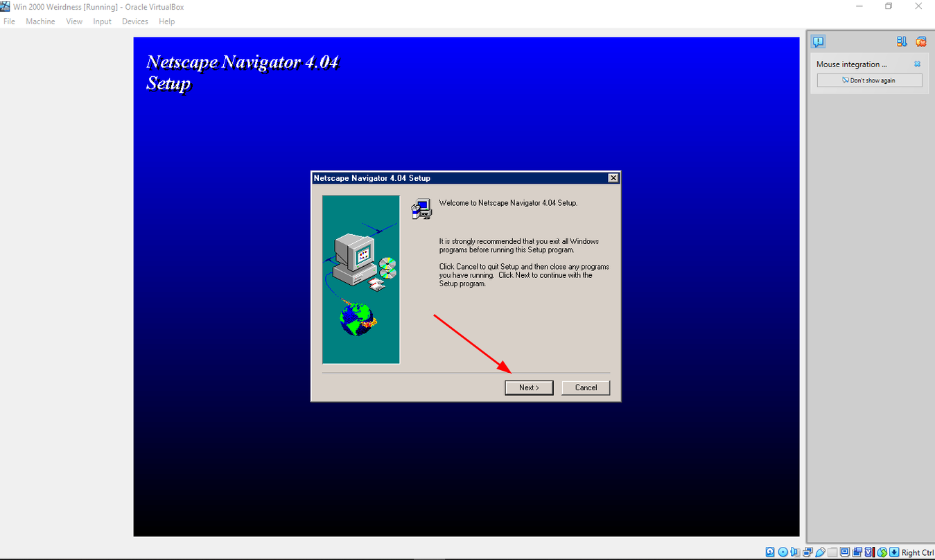Click the Right Ctrl host key label
This screenshot has width=935, height=560.
click(x=918, y=552)
